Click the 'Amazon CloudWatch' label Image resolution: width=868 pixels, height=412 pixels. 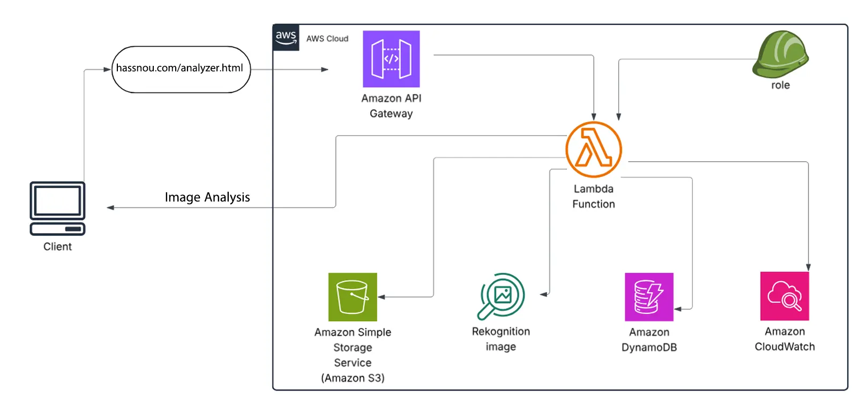coord(784,339)
